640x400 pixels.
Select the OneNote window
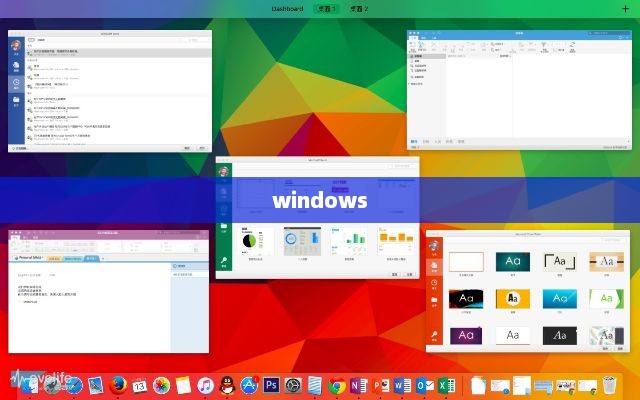coord(109,291)
